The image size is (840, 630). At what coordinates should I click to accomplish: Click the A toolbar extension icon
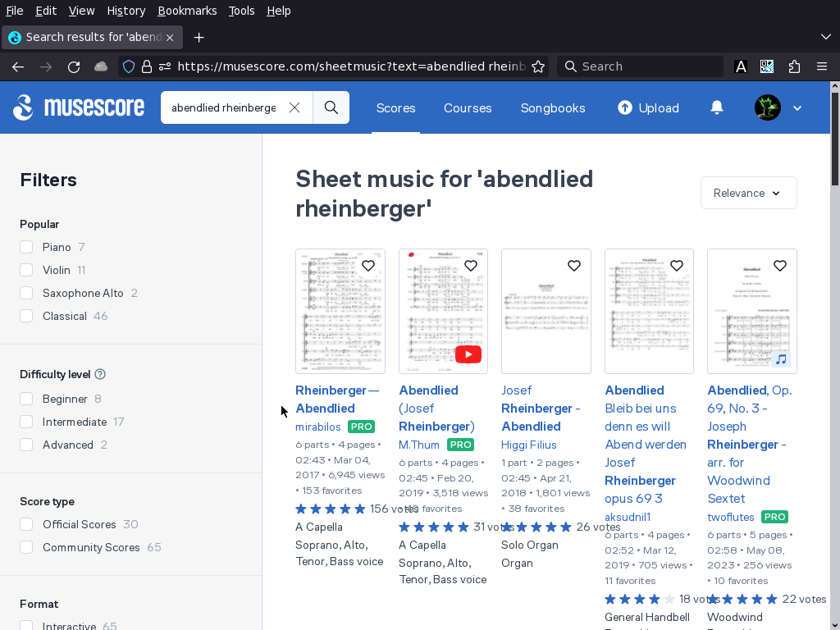pos(741,66)
